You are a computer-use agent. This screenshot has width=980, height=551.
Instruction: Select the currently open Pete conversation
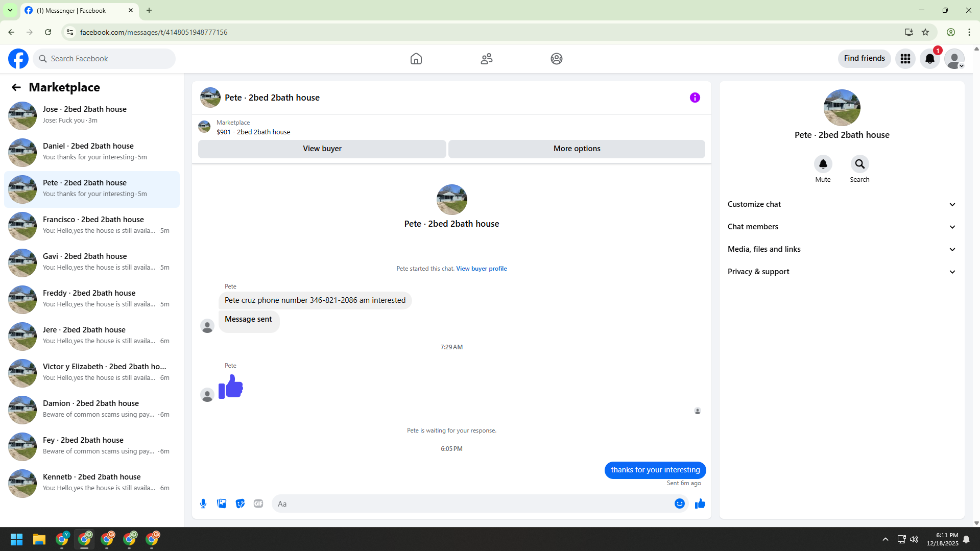pyautogui.click(x=92, y=189)
